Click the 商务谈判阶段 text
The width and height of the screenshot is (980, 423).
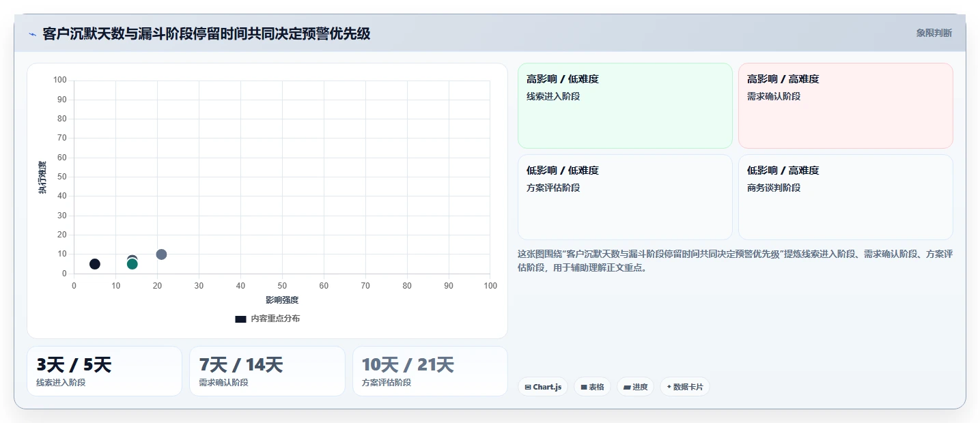[774, 188]
